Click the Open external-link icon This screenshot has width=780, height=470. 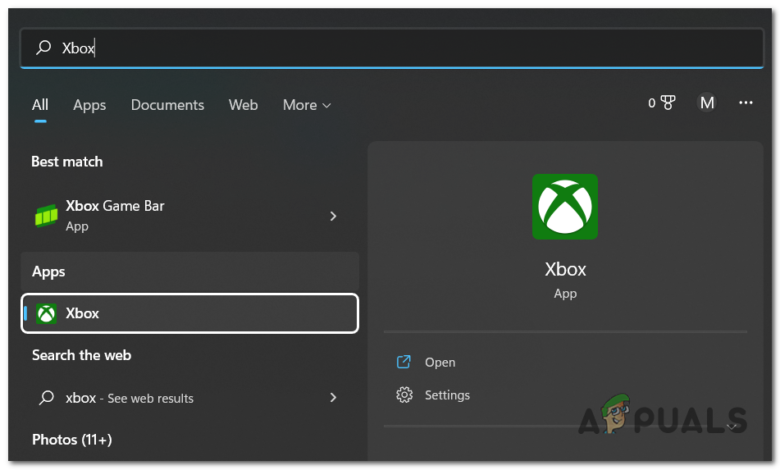pyautogui.click(x=403, y=362)
